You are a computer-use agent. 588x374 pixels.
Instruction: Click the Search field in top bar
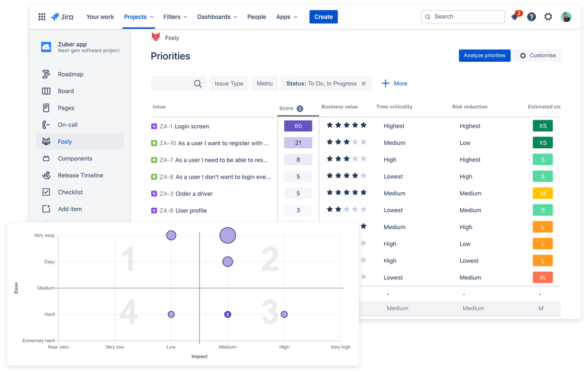pos(463,17)
